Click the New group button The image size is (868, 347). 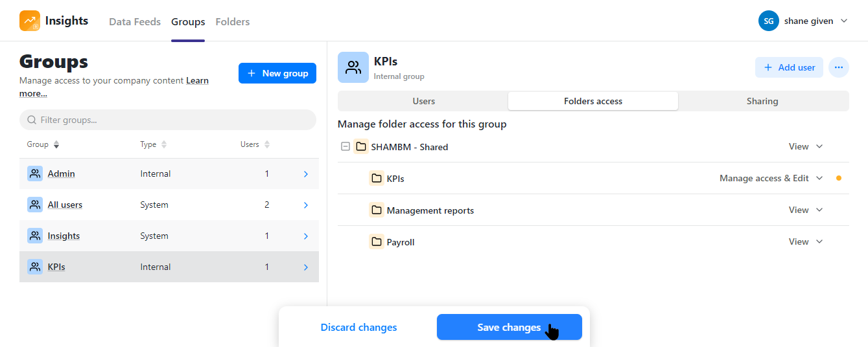pyautogui.click(x=277, y=73)
